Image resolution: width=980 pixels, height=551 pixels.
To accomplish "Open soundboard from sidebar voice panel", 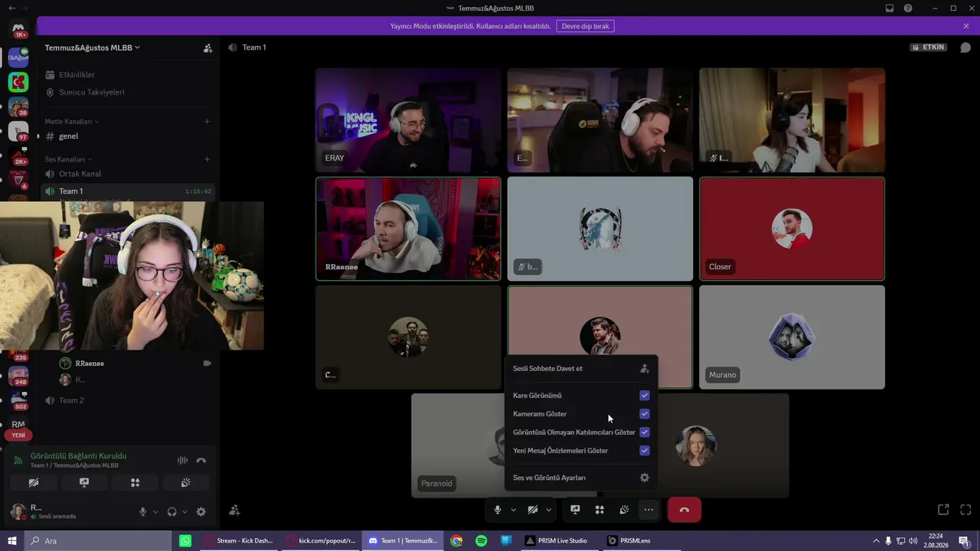I will (185, 483).
